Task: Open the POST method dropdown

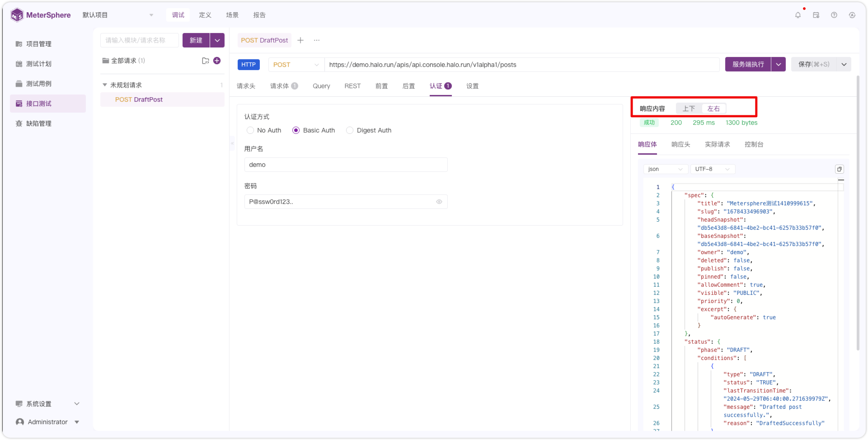Action: (296, 65)
